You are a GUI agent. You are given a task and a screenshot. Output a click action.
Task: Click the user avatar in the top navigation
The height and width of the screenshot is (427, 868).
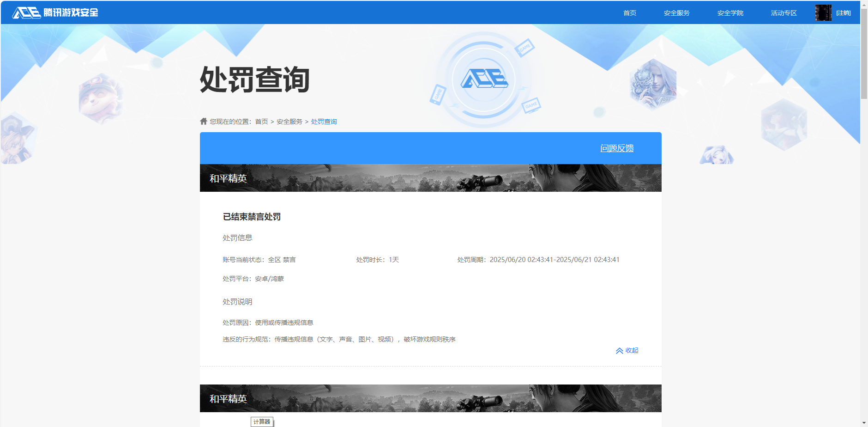(824, 12)
